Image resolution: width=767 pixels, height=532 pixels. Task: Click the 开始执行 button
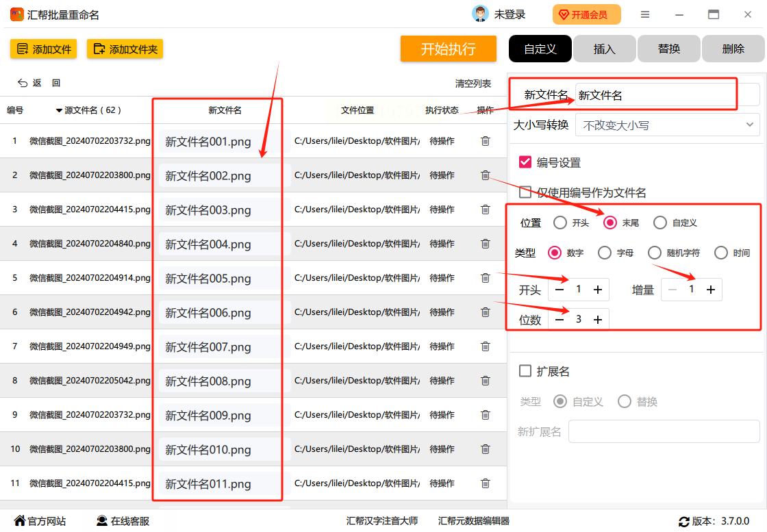tap(448, 49)
